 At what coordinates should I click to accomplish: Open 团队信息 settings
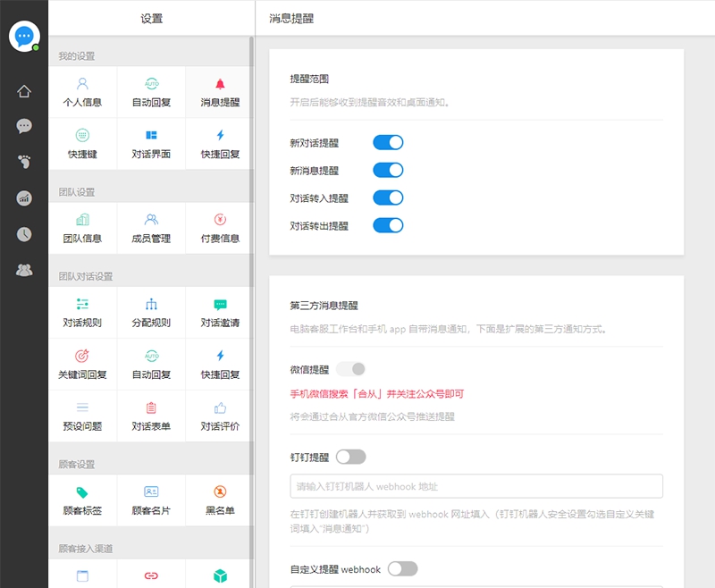83,227
